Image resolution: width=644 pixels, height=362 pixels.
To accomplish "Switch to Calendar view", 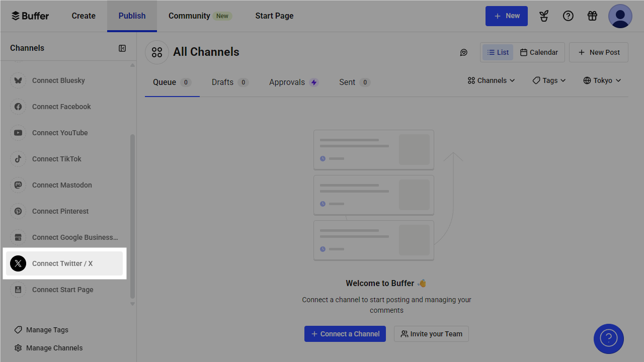I will coord(539,52).
